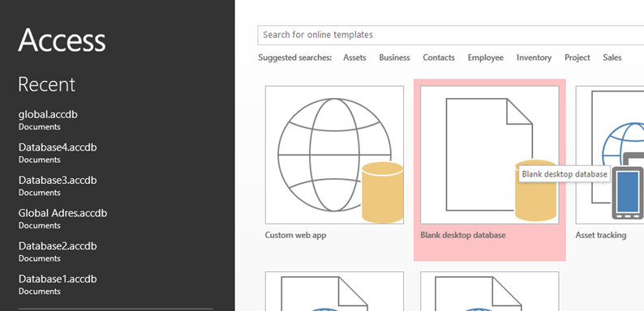This screenshot has width=644, height=311.
Task: Select the Employee suggested search
Action: [x=486, y=58]
